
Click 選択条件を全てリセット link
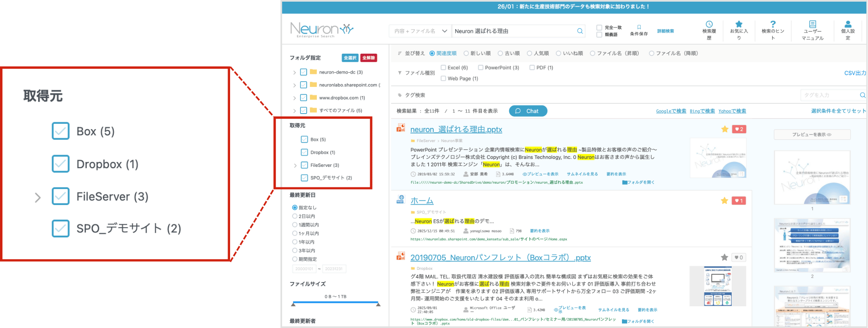(x=838, y=111)
